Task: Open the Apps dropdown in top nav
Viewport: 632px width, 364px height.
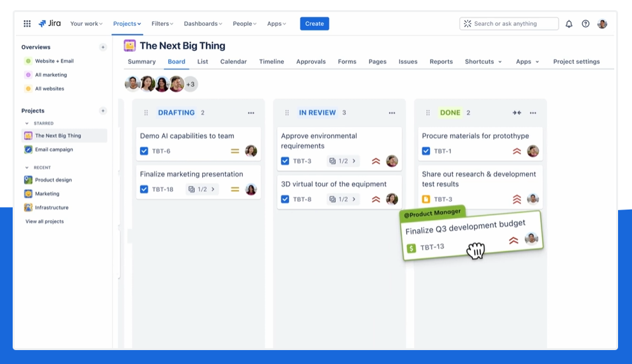Action: pos(276,24)
